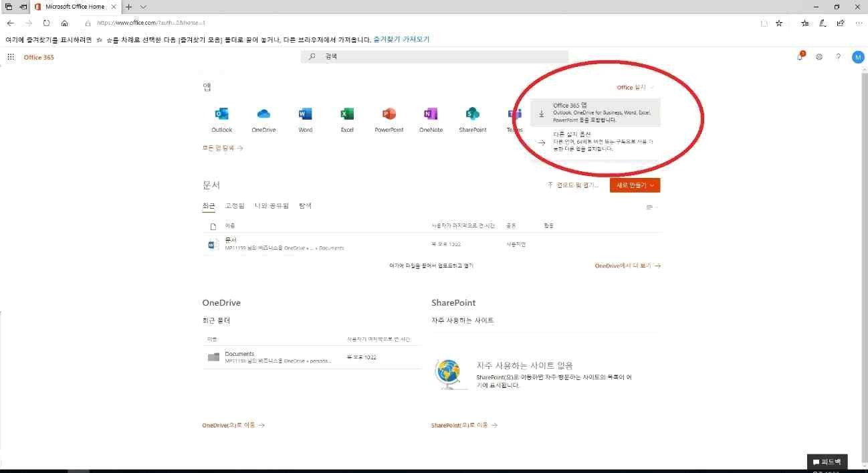Open the tabs you've set aside
Viewport: 868px width, 473px height.
(x=9, y=6)
